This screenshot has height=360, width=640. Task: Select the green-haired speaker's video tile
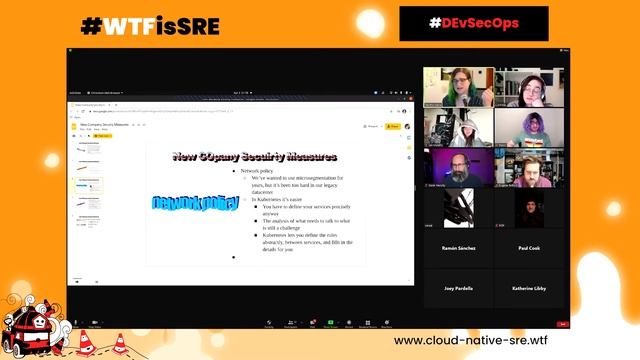click(458, 87)
